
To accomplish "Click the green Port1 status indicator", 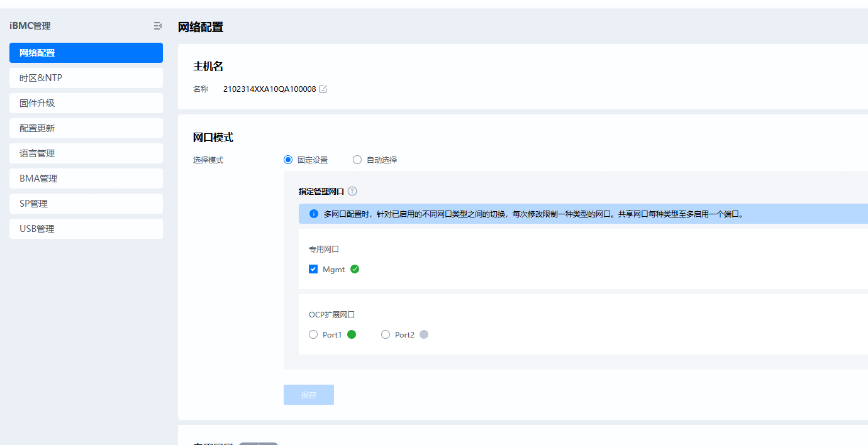I will pyautogui.click(x=352, y=334).
